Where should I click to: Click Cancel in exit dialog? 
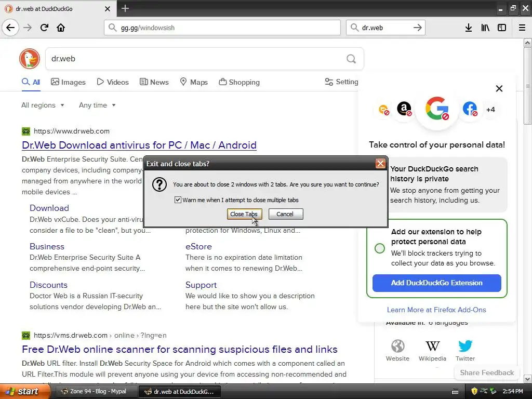(286, 214)
